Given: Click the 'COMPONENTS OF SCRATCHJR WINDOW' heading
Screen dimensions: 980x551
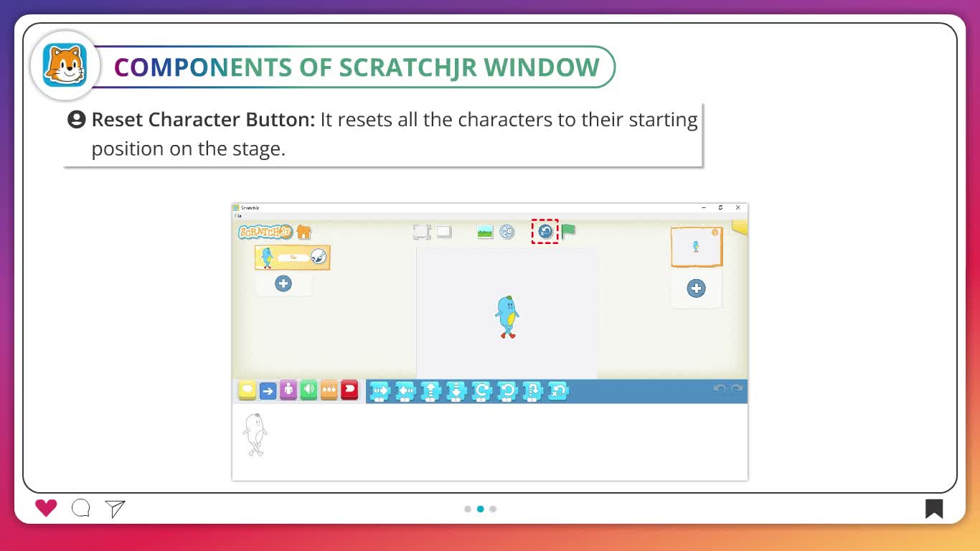Looking at the screenshot, I should [357, 67].
